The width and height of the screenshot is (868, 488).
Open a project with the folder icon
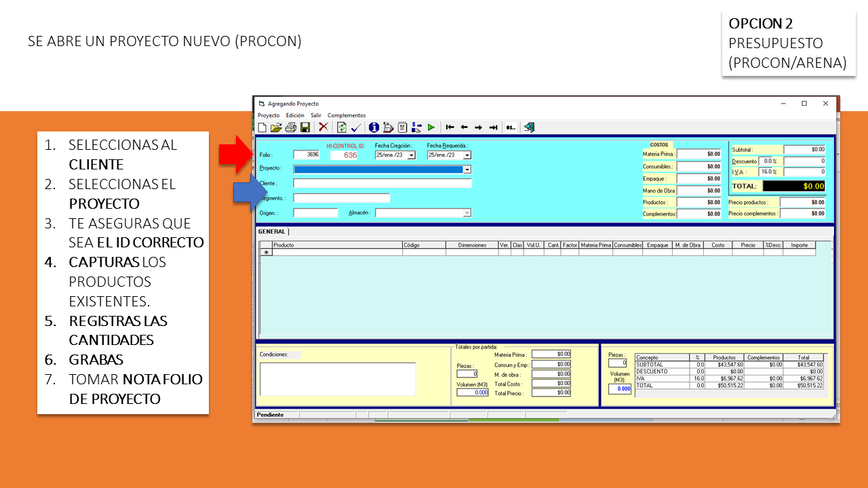(x=276, y=127)
